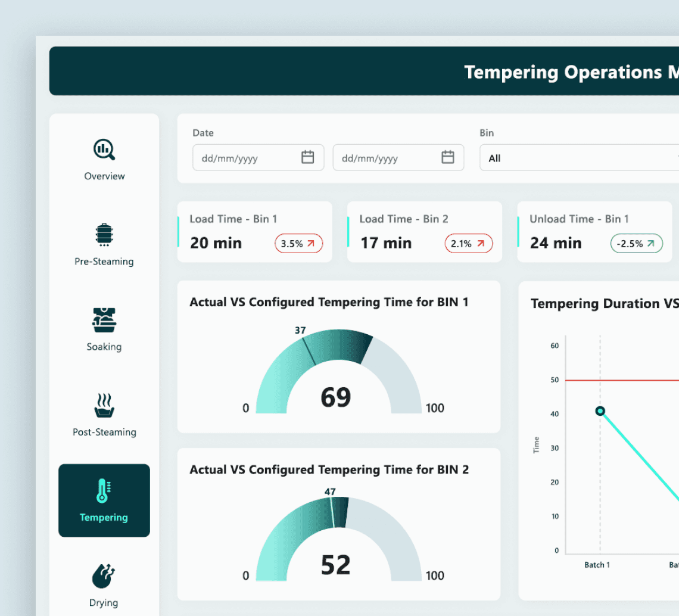Open the Bin dropdown showing All
The height and width of the screenshot is (616, 679).
pos(579,158)
